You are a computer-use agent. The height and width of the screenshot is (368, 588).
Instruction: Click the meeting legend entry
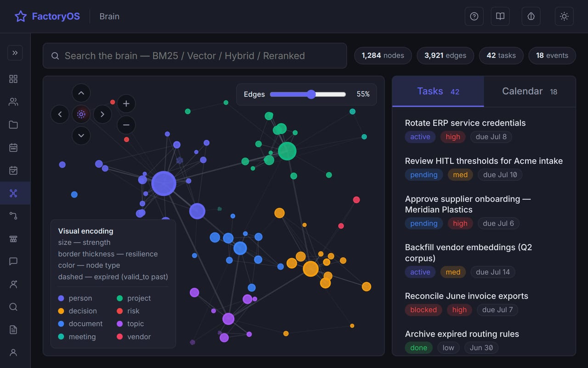point(77,337)
